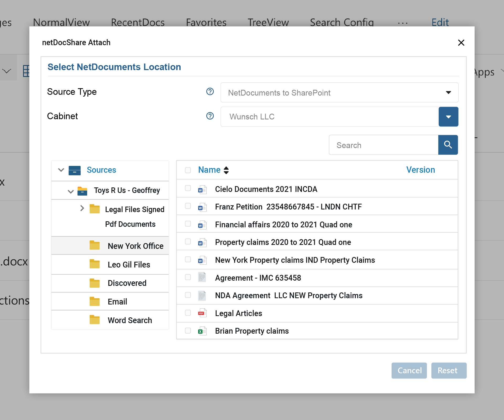Viewport: 504px width, 420px height.
Task: Select the Discovered folder label
Action: 127,283
